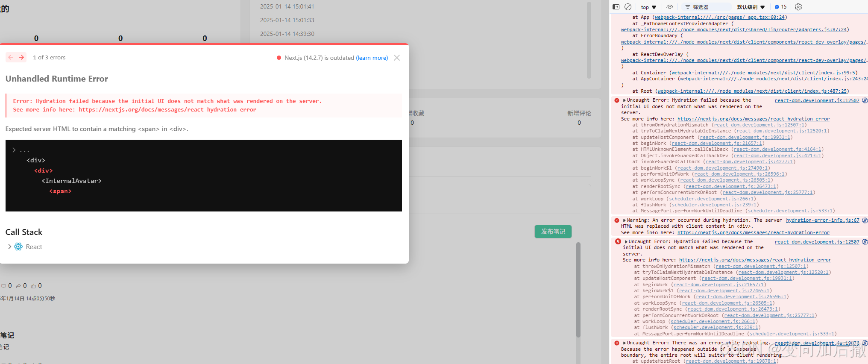Click AI explain icon beside second react-dom.development.js:12507
This screenshot has height=364, width=868.
click(x=865, y=242)
